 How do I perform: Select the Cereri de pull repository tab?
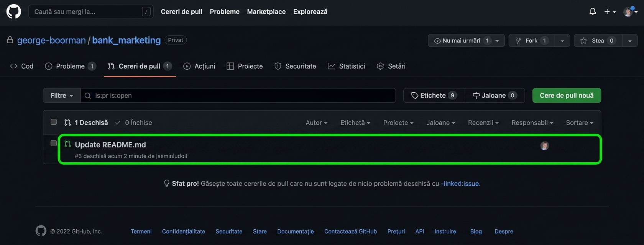140,66
